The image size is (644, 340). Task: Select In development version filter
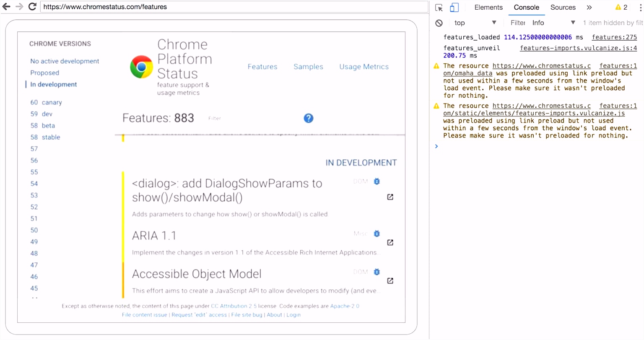pos(54,84)
